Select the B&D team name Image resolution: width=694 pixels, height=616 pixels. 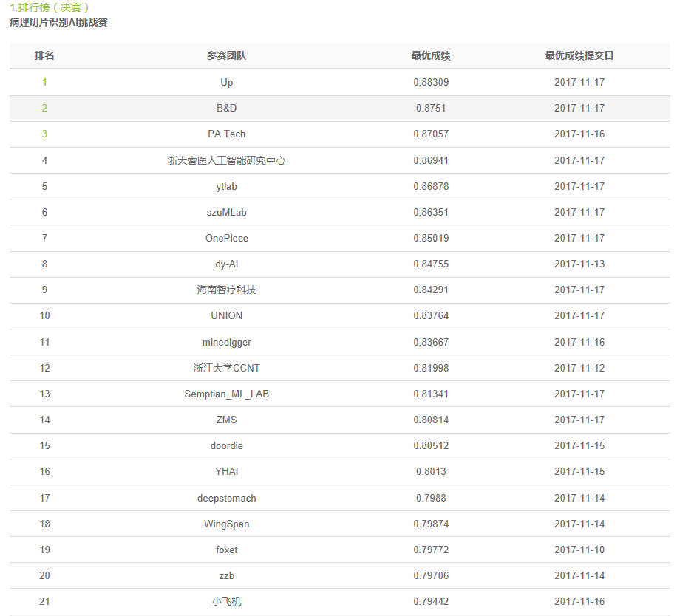pyautogui.click(x=227, y=108)
